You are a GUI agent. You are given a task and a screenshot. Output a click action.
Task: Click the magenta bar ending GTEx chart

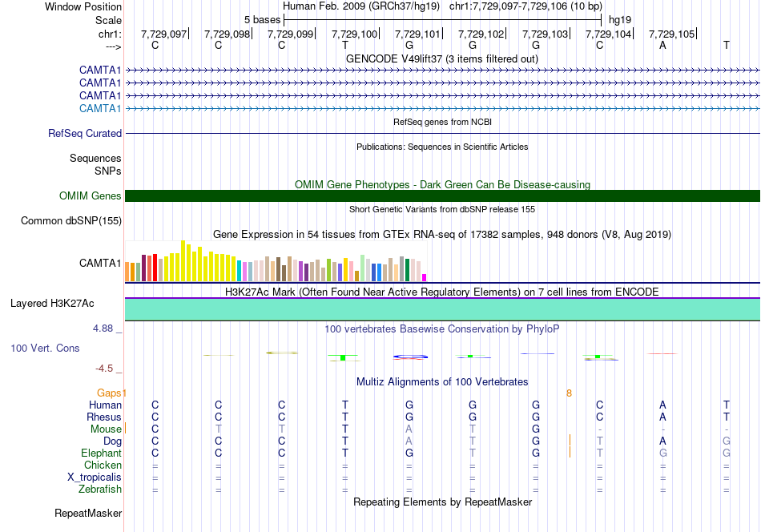[425, 278]
